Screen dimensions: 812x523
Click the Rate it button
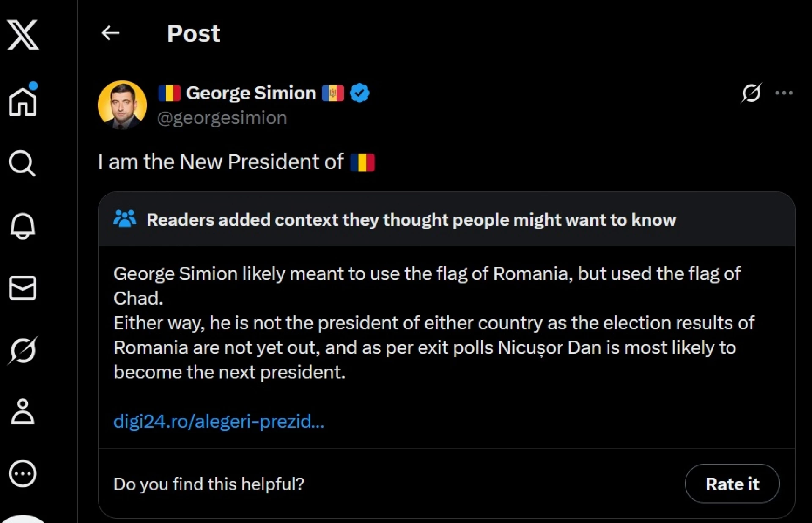732,484
